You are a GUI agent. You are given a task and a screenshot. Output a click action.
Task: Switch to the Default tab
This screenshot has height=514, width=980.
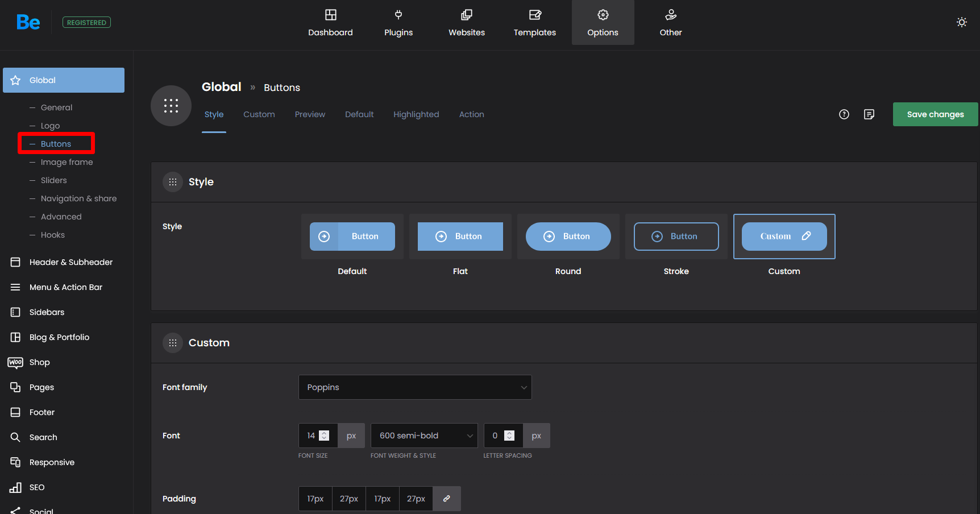click(359, 114)
